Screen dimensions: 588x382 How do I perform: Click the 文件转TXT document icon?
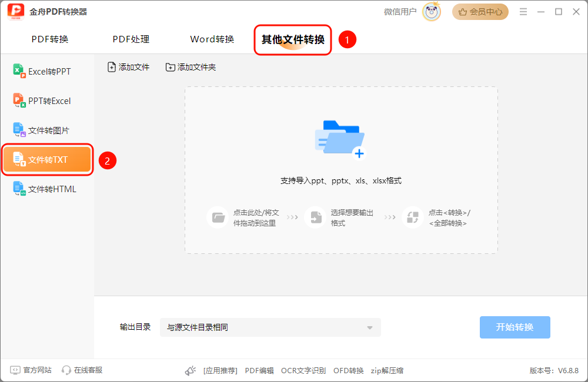(x=19, y=159)
